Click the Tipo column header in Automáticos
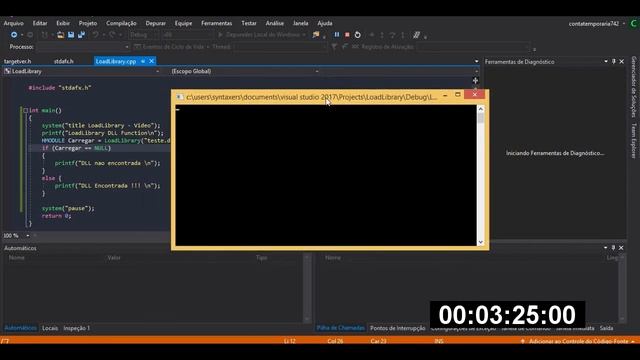The image size is (640, 360). tap(261, 258)
